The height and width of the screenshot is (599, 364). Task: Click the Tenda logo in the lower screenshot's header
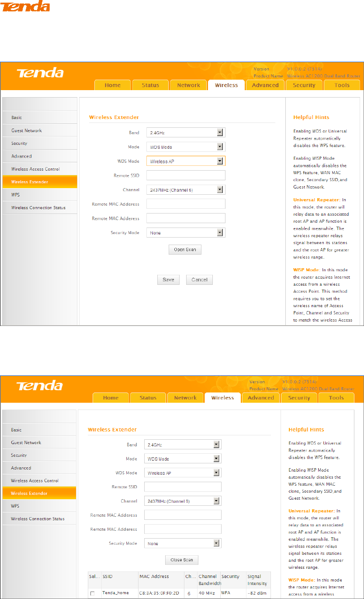tap(40, 386)
